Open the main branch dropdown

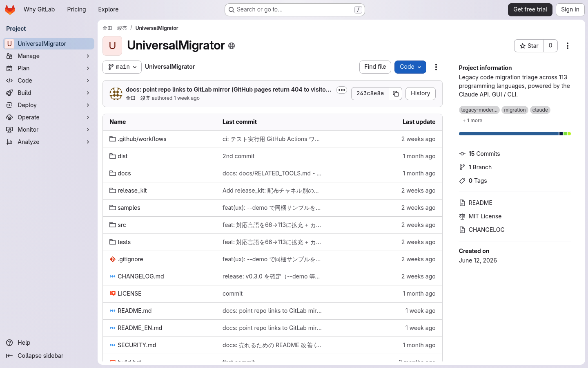[122, 67]
